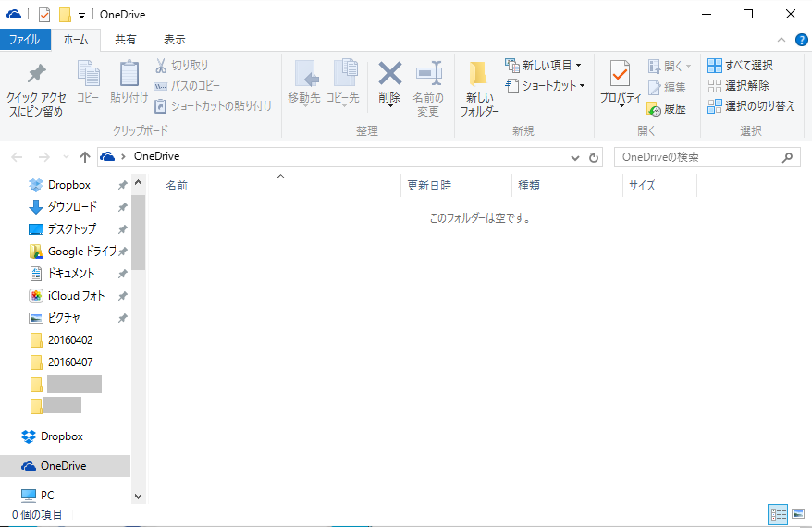Open Downloads (ダウンロード) in sidebar
The width and height of the screenshot is (812, 528).
(x=72, y=207)
